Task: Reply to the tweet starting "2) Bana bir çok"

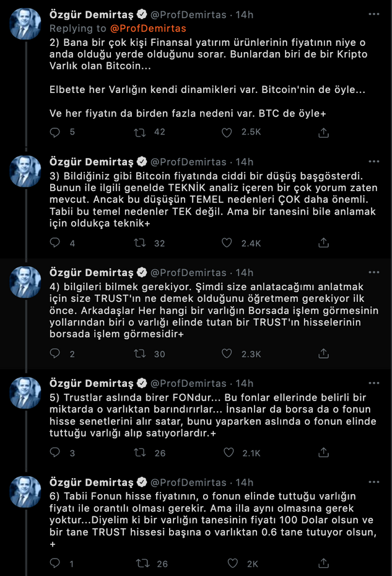Action: [55, 132]
